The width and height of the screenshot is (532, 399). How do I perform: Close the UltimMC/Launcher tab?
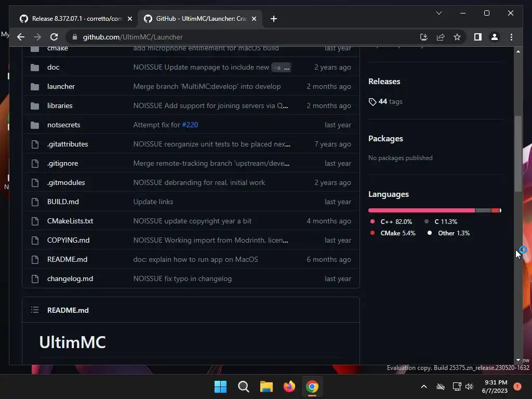(254, 19)
